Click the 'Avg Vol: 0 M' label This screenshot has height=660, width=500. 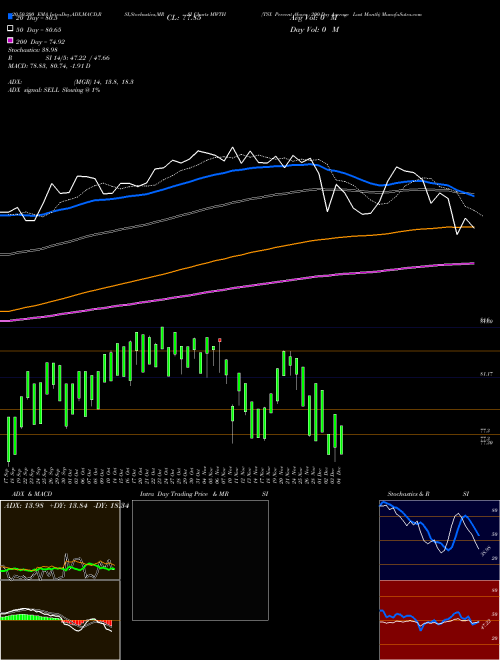click(313, 18)
